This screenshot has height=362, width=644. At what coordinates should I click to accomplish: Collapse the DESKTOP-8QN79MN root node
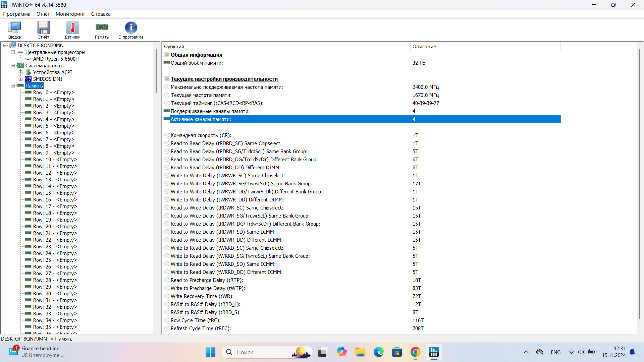[x=5, y=46]
